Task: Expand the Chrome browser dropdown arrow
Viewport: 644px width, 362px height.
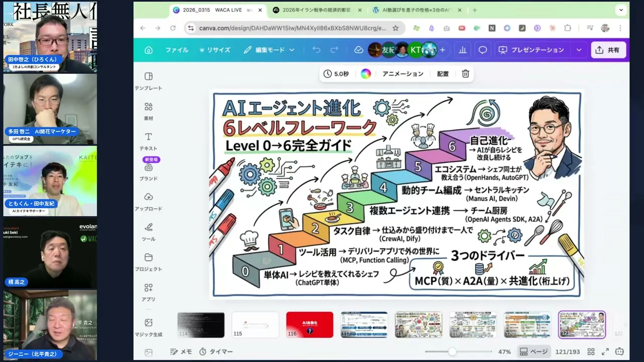Action: click(x=621, y=10)
